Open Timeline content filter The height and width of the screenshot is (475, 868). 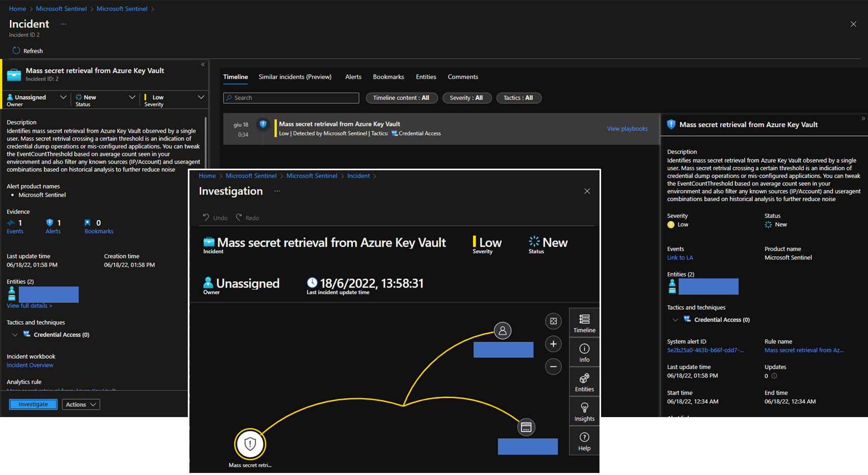(401, 98)
